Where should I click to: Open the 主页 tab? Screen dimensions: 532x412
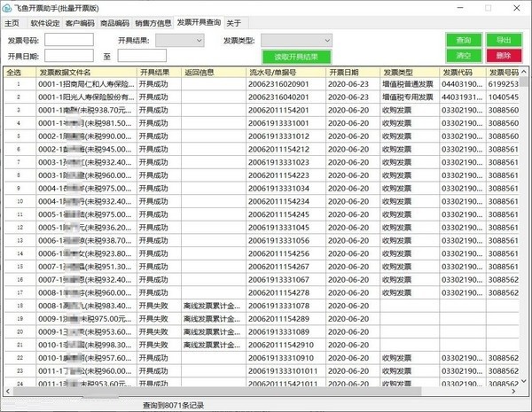12,23
